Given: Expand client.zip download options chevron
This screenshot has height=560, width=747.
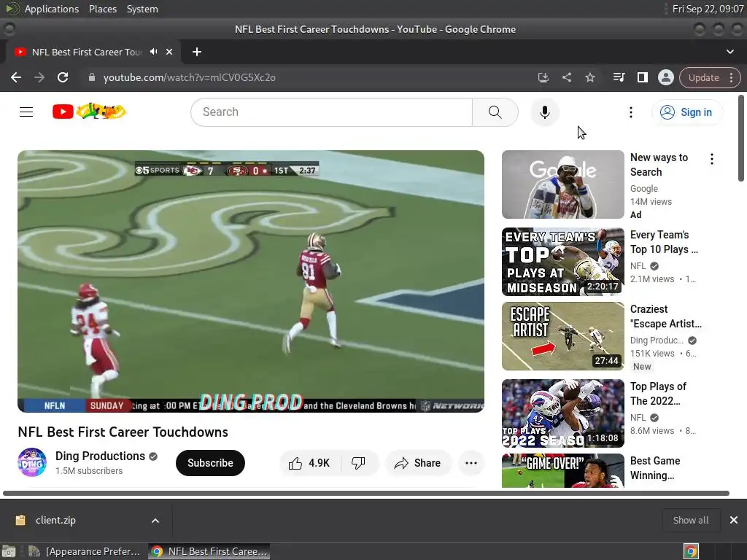Looking at the screenshot, I should (x=155, y=521).
